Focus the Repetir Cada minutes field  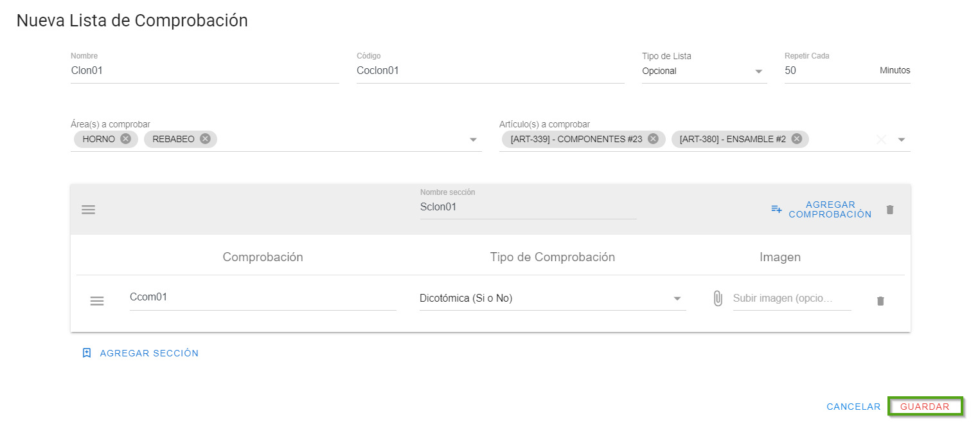(x=828, y=71)
